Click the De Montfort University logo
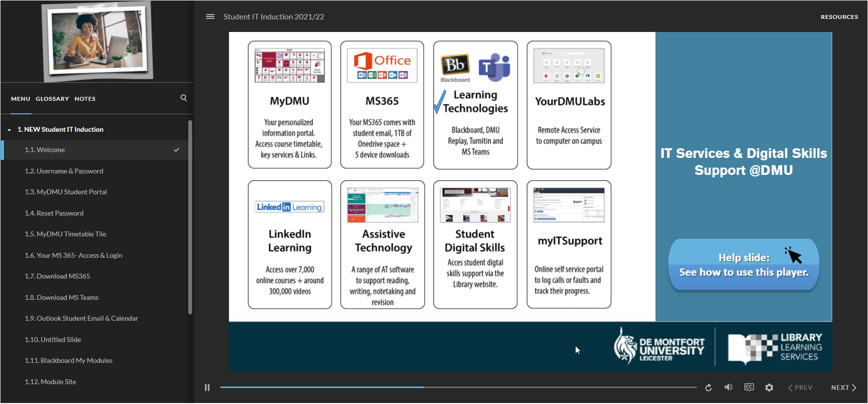Viewport: 868px width, 404px height. tap(659, 345)
